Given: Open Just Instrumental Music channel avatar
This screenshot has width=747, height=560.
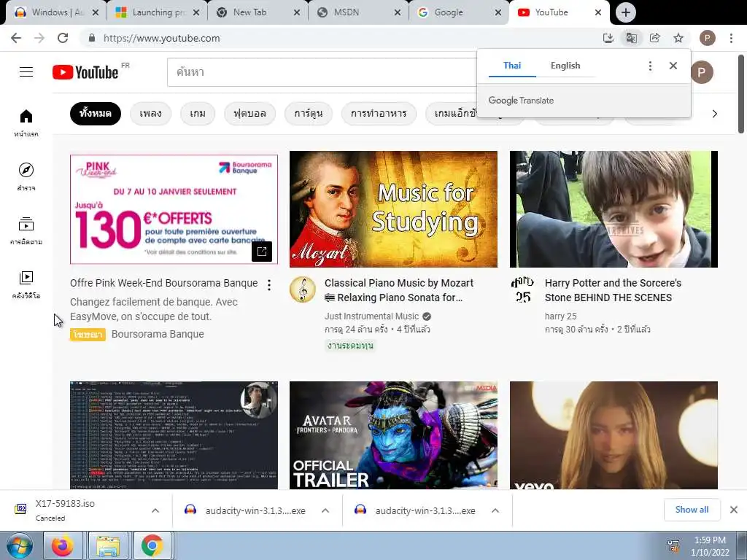Looking at the screenshot, I should coord(303,289).
